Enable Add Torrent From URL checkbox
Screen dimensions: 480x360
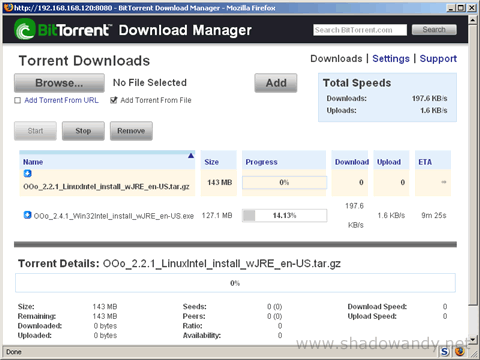pyautogui.click(x=18, y=100)
